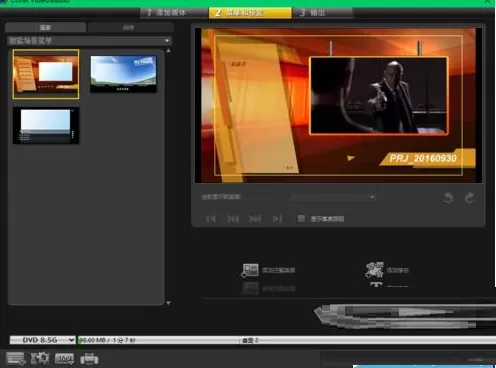Jump to the first menu page
Viewport: 496px width, 368px height.
(x=211, y=219)
